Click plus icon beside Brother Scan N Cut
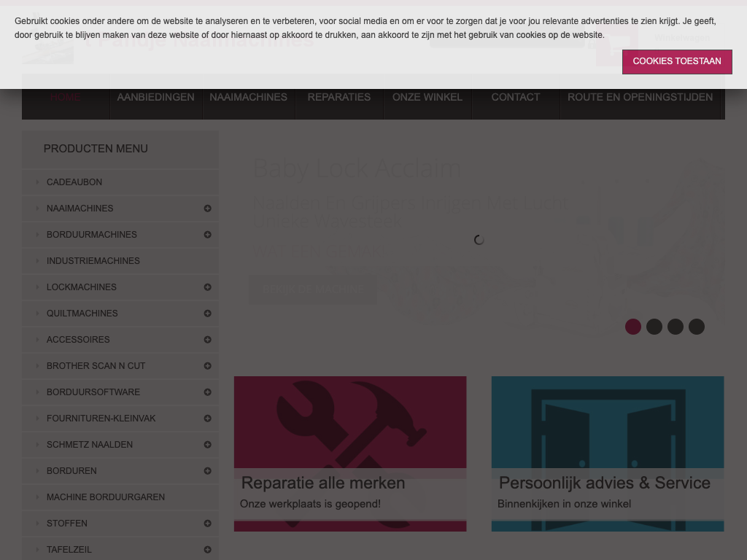The width and height of the screenshot is (747, 560). pyautogui.click(x=207, y=366)
